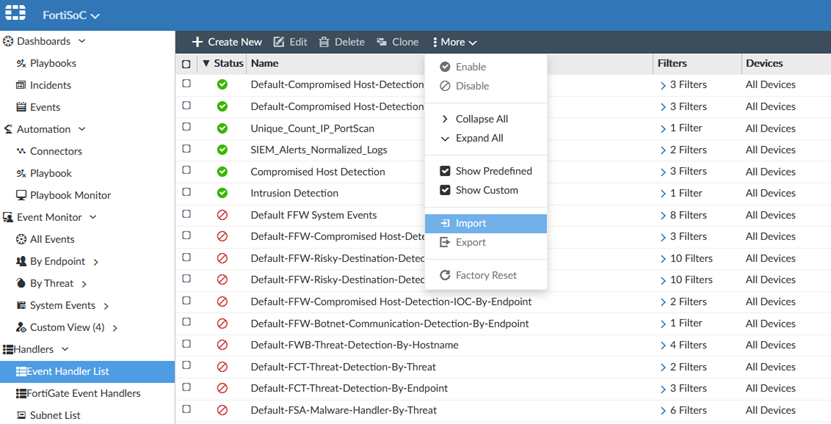Sort by the Status column header
Screen dimensions: 831x424
click(228, 63)
